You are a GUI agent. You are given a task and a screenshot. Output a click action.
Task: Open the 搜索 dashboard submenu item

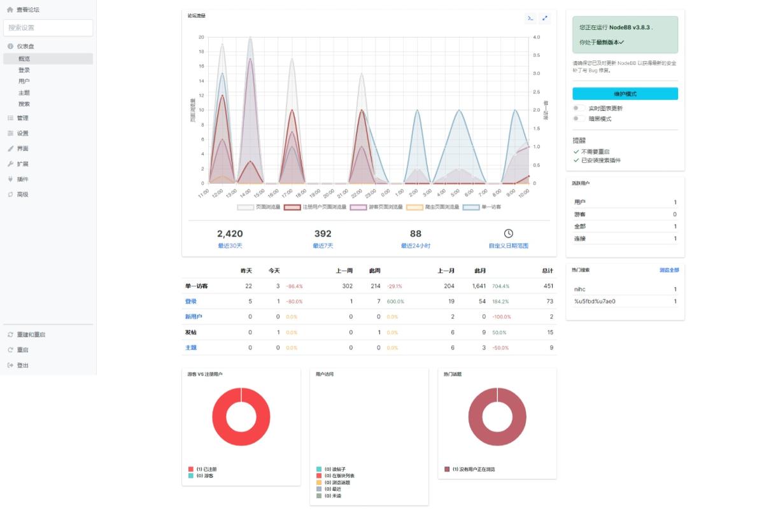[x=24, y=104]
